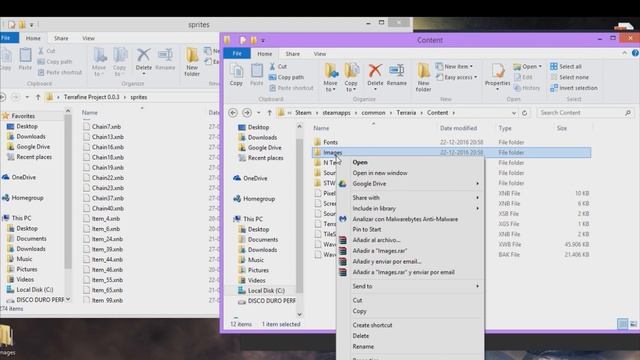The width and height of the screenshot is (640, 360).
Task: Choose Añadir a "Images.rar" entry exactly
Action: (x=380, y=251)
